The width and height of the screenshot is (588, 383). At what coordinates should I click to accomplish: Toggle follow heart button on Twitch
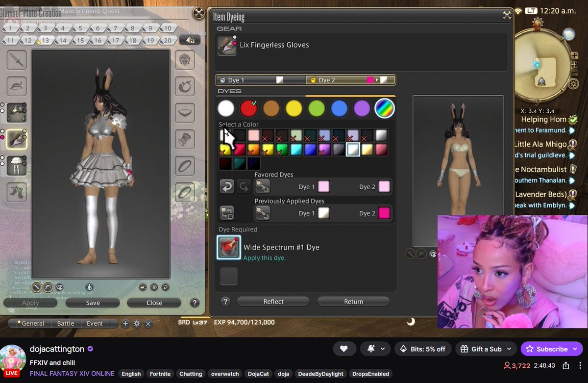pyautogui.click(x=344, y=349)
